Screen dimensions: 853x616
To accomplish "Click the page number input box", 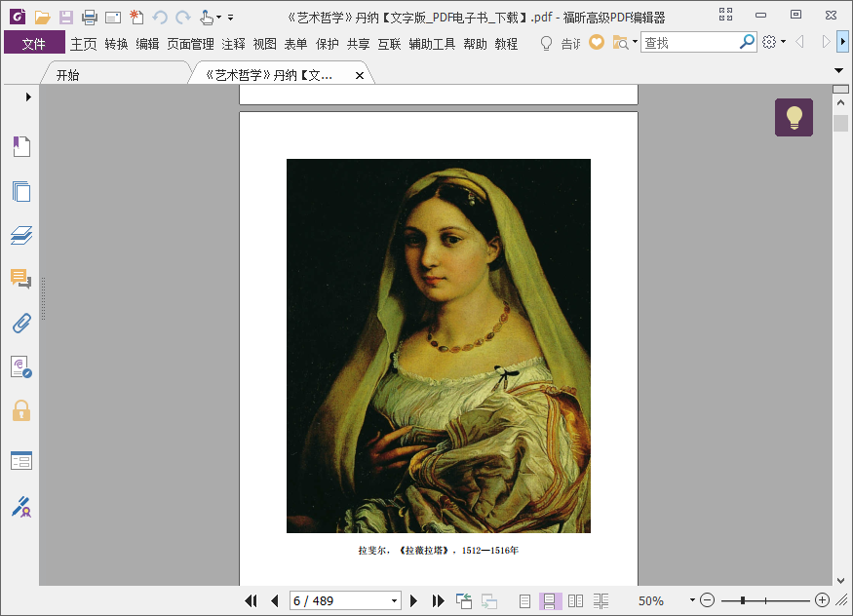I will pos(339,600).
